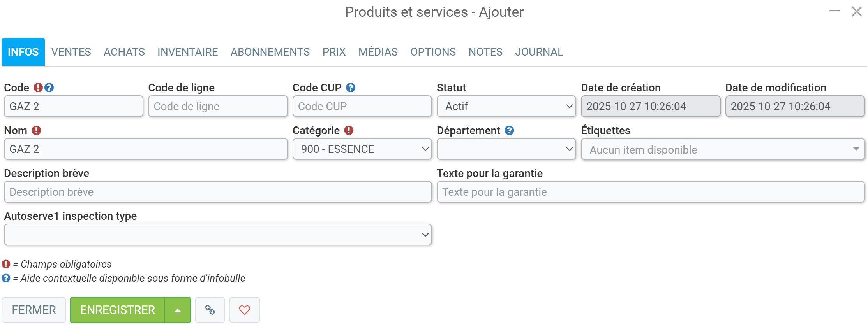The height and width of the screenshot is (326, 868).
Task: Click the help icon next to Code
Action: point(49,88)
